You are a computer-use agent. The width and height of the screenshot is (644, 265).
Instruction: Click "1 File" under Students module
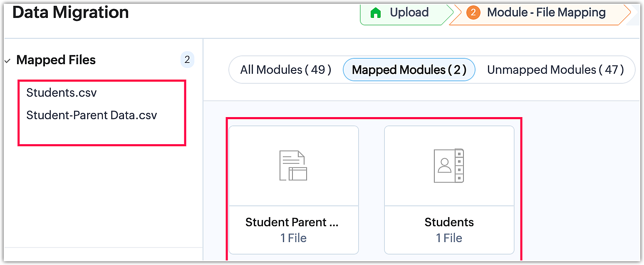pyautogui.click(x=449, y=238)
